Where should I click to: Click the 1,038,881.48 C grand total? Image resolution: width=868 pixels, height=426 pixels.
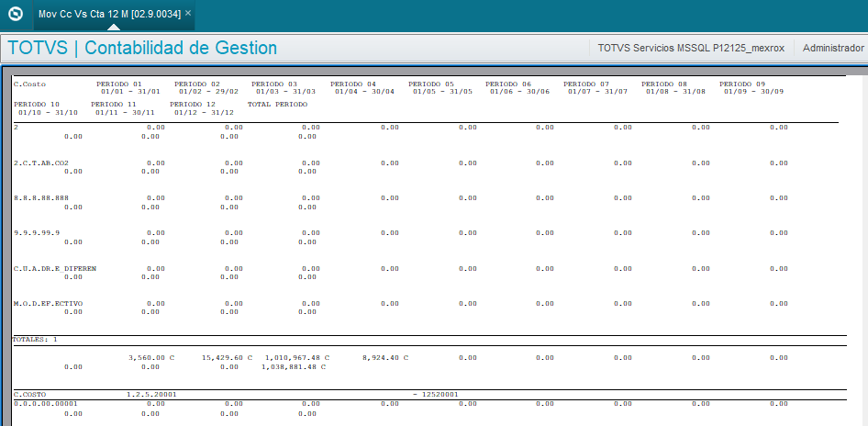[x=294, y=366]
